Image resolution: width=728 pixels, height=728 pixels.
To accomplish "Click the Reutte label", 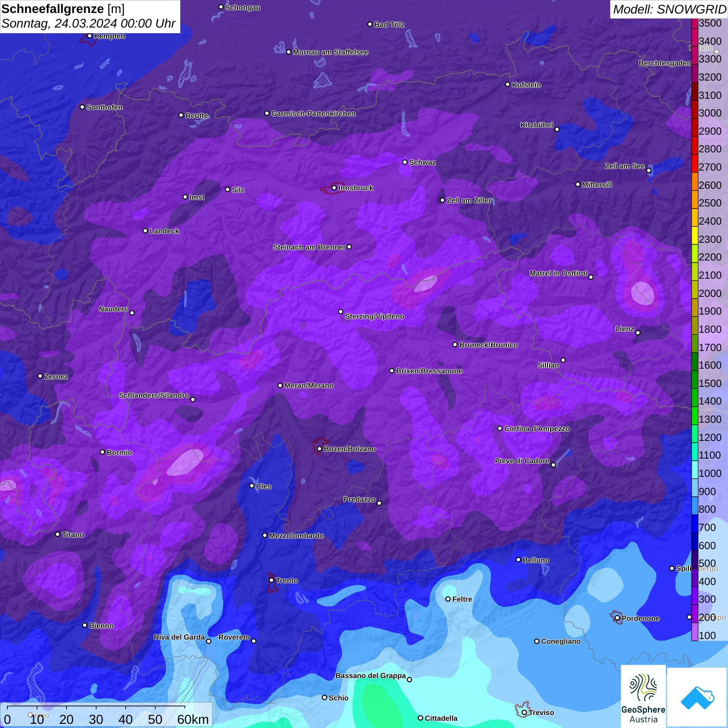I will point(197,115).
